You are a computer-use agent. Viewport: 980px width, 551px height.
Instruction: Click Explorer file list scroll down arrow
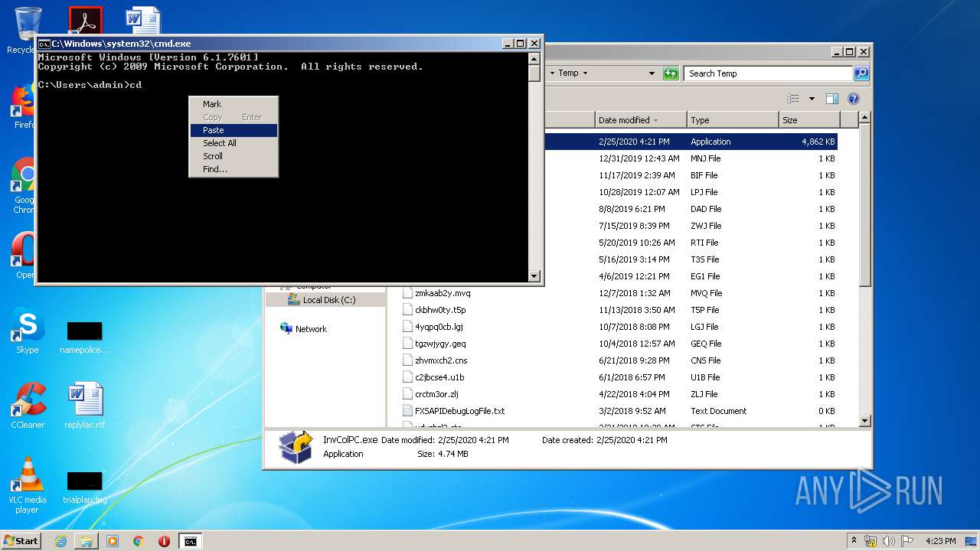[x=864, y=420]
